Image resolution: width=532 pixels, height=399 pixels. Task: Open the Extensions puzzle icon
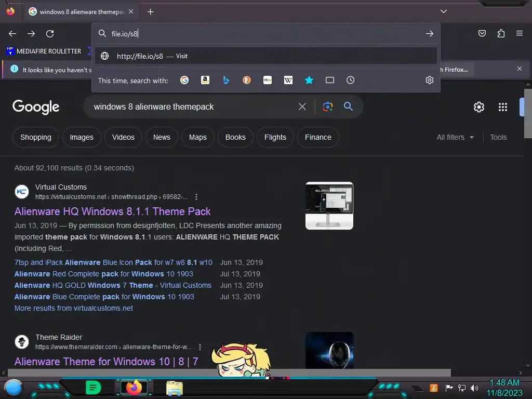pos(501,33)
